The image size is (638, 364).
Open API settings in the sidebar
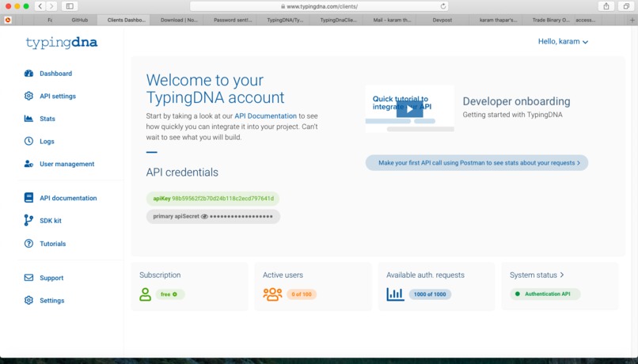tap(58, 96)
